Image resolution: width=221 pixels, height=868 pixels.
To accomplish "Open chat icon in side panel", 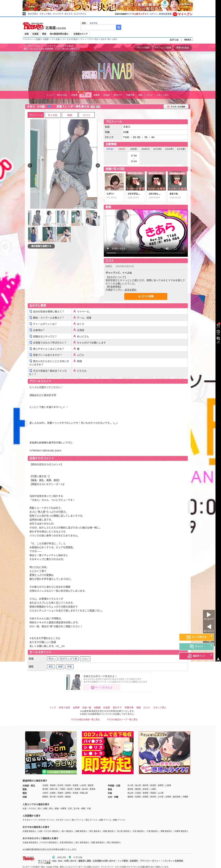I will click(x=218, y=339).
